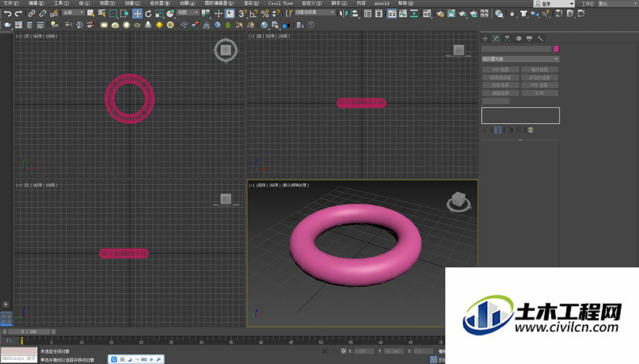Open the 视图 reference coordinate dropdown
This screenshot has height=364, width=639.
tap(188, 13)
